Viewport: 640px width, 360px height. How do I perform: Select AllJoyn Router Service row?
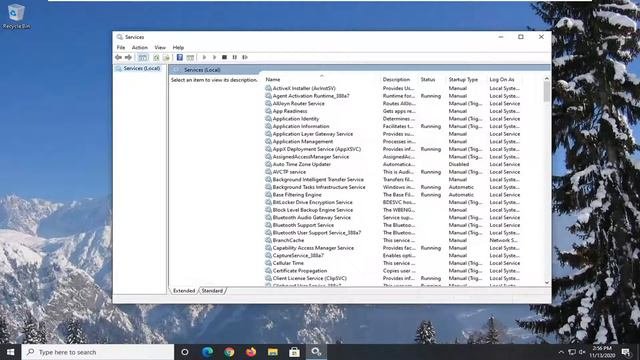click(298, 103)
